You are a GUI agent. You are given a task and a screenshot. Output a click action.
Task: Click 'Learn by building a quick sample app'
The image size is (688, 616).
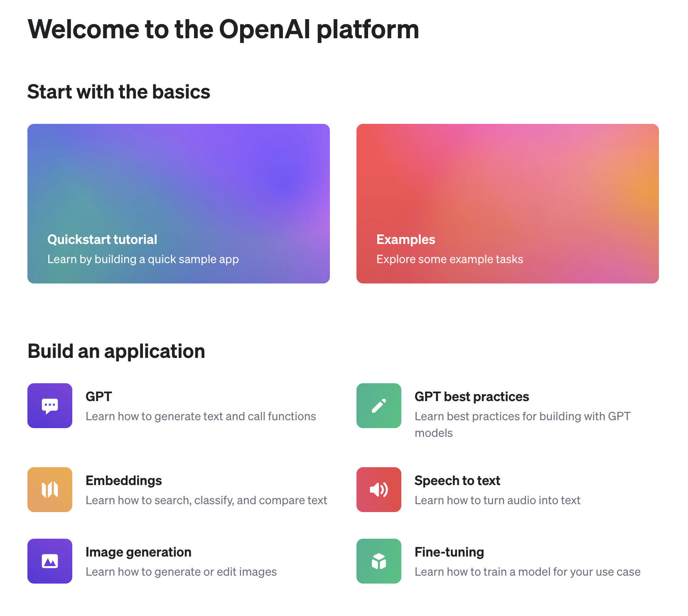pyautogui.click(x=143, y=259)
